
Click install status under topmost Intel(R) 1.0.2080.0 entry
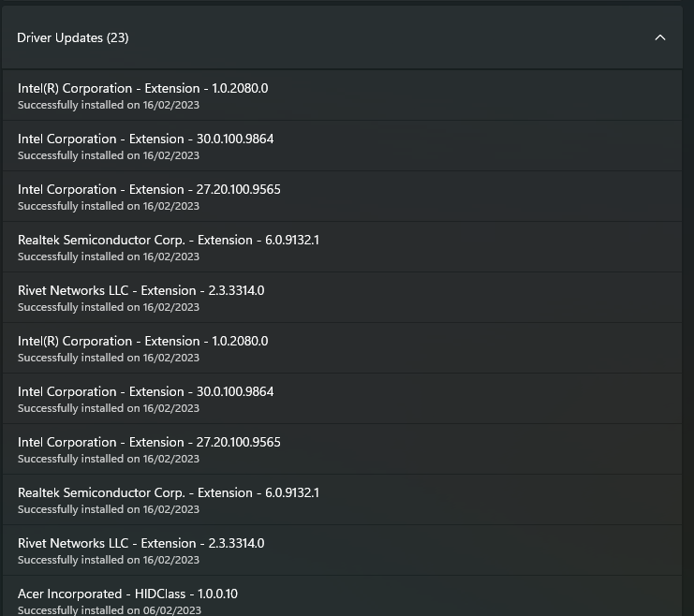(109, 105)
